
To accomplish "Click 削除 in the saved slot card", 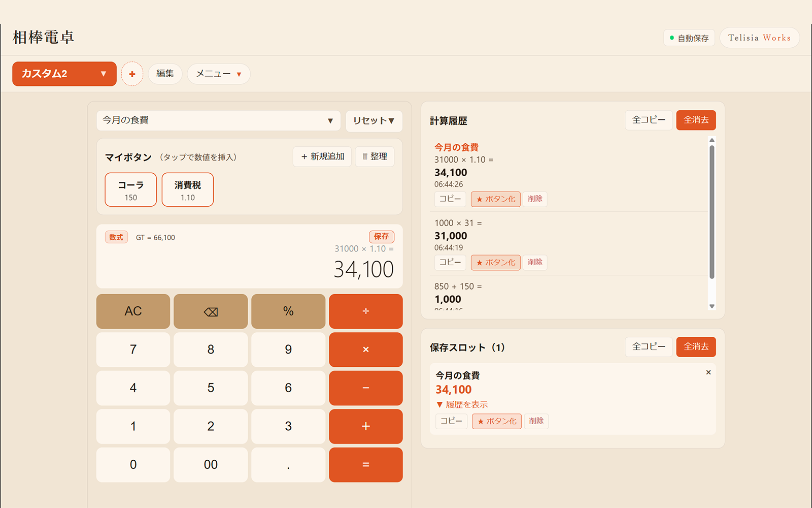I will (x=536, y=421).
